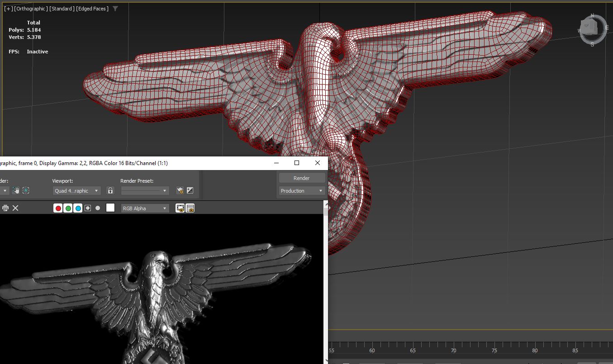Open the Orthographic viewport menu label

tap(31, 9)
